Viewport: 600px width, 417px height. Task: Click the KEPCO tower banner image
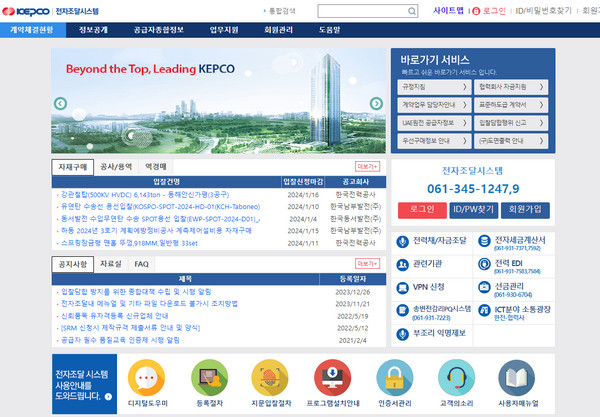pos(218,101)
